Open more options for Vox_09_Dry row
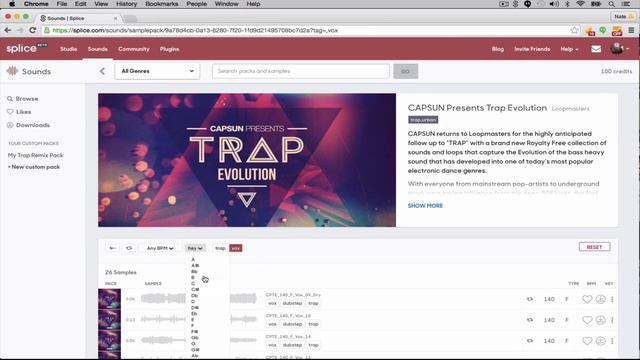The width and height of the screenshot is (640, 360). point(612,299)
